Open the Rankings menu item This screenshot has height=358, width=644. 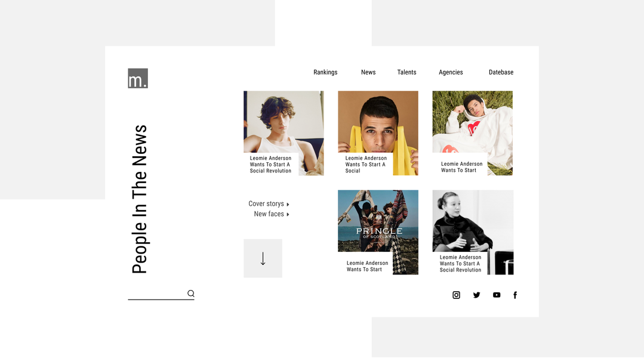tap(325, 72)
